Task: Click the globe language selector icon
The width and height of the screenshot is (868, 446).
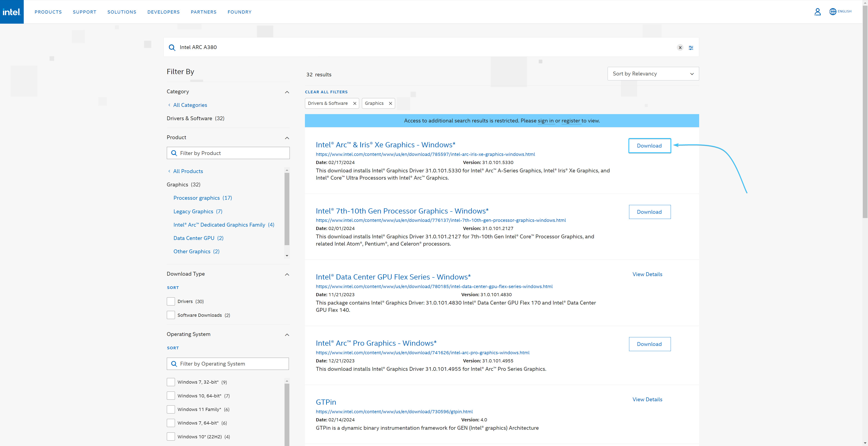Action: 833,12
